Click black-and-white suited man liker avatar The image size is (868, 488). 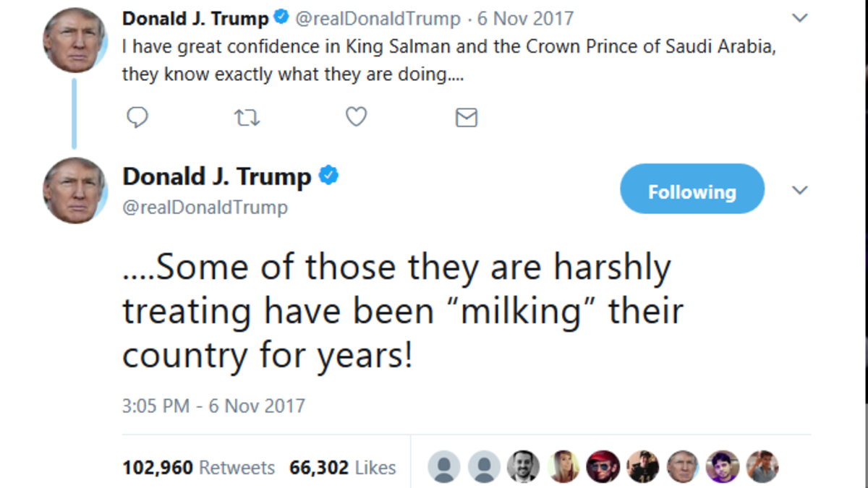(x=523, y=467)
